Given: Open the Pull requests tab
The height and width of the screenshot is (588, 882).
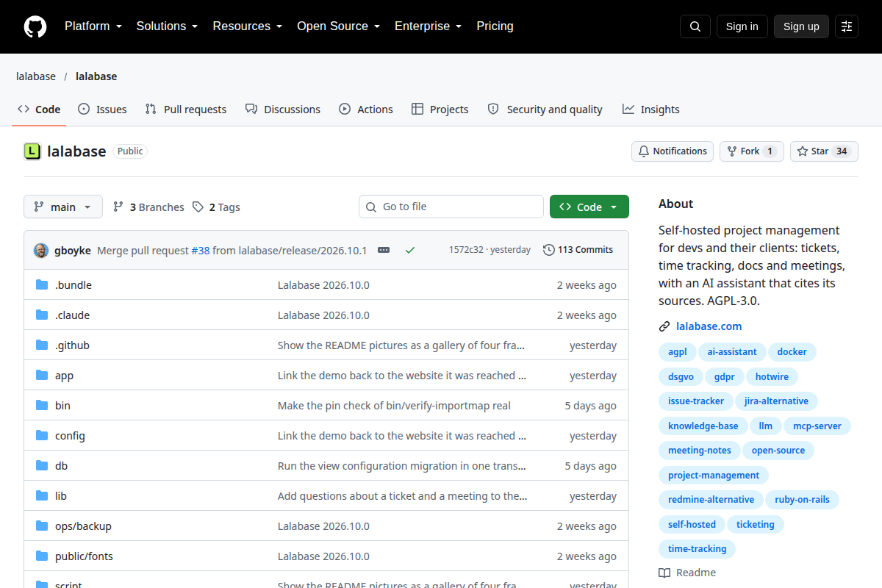Looking at the screenshot, I should [x=186, y=110].
